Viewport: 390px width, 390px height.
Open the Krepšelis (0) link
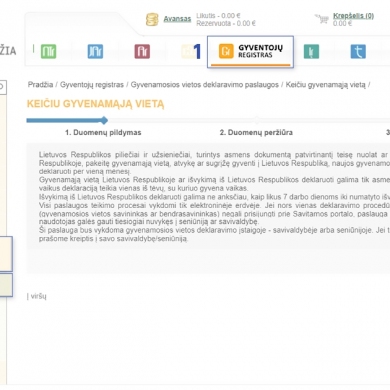coord(353,16)
